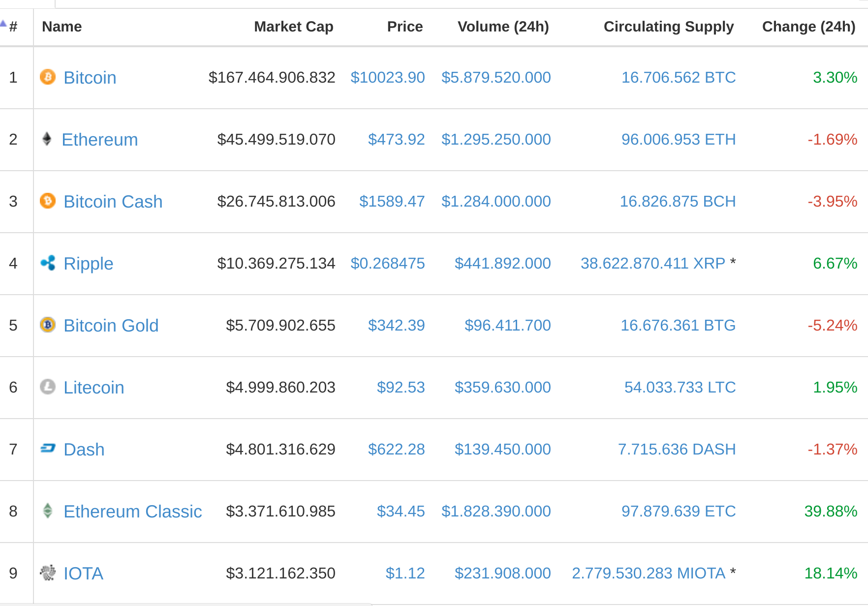
Task: Select Bitcoin market cap $167.464.906.832
Action: 272,77
